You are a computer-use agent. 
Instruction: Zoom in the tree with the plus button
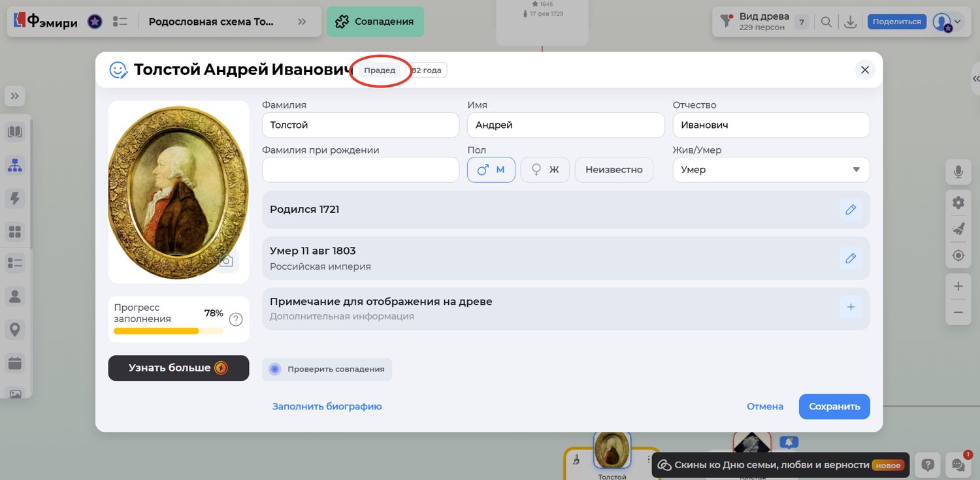pos(958,286)
